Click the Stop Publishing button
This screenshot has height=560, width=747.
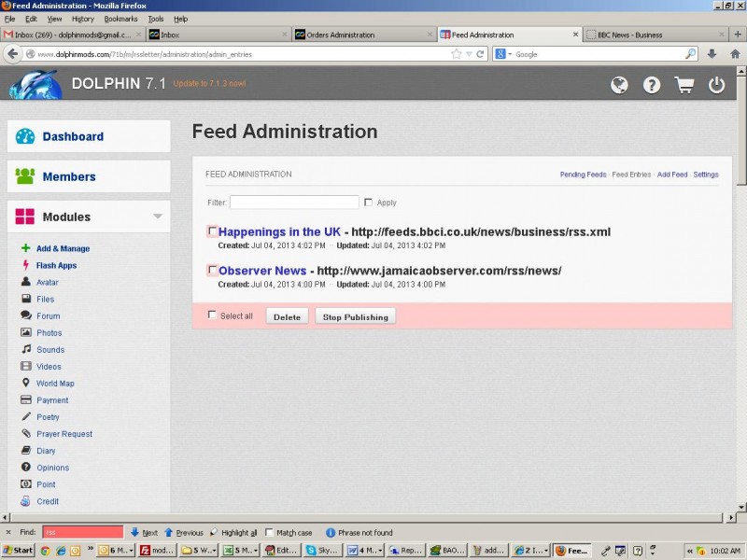(356, 316)
